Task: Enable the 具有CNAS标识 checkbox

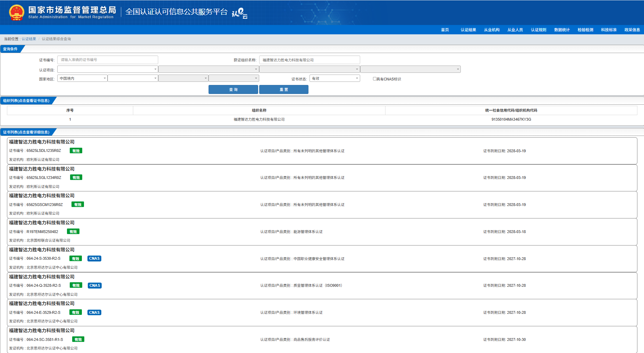Action: (x=375, y=79)
